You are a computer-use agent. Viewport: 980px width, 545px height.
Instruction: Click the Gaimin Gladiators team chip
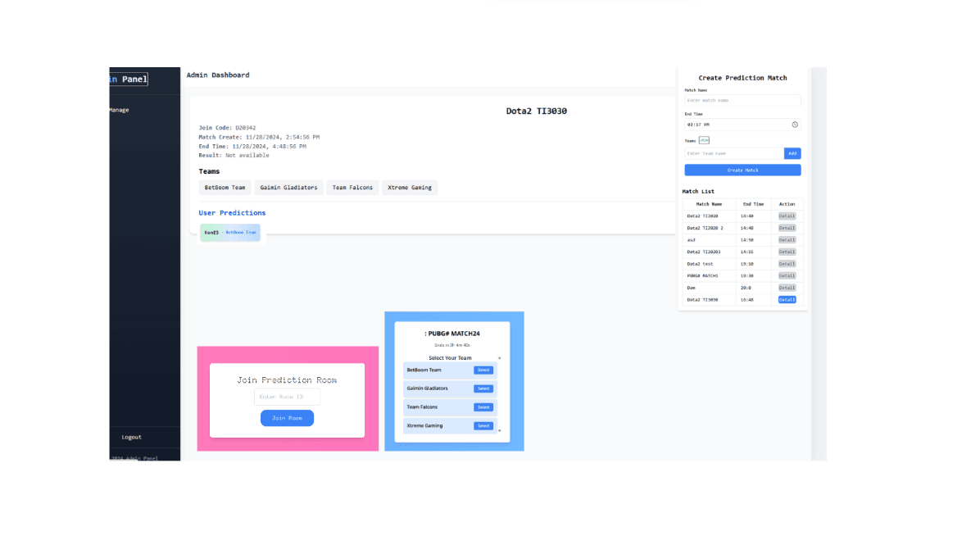(x=288, y=188)
